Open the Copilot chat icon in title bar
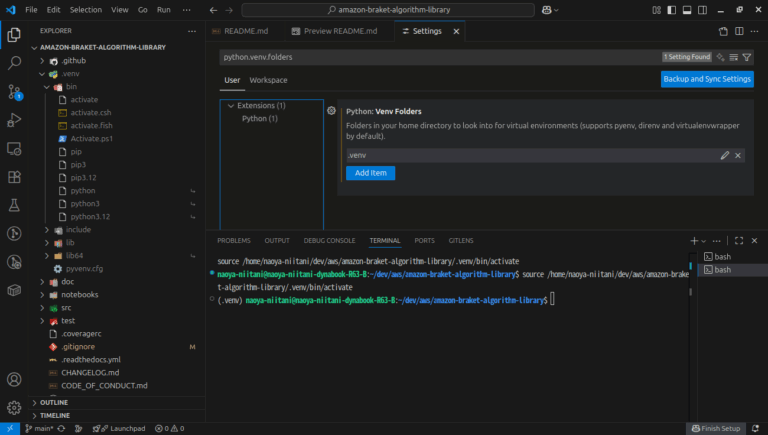The height and width of the screenshot is (435, 768). 547,10
